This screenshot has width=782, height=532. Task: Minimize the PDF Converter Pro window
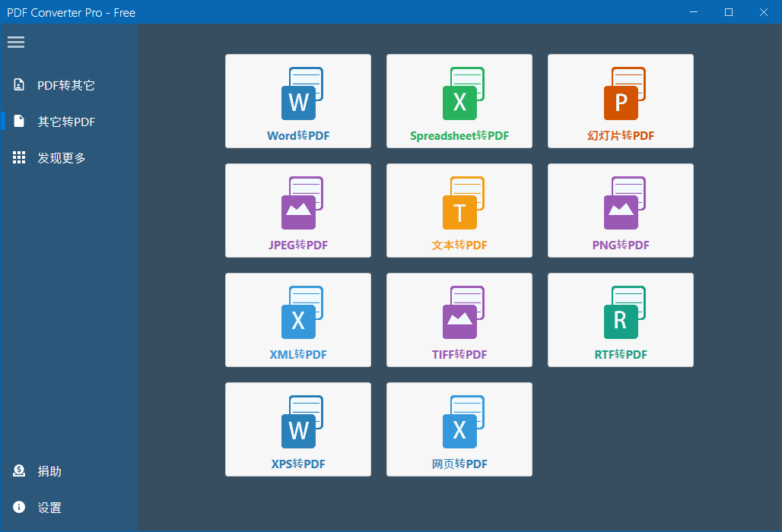point(694,12)
